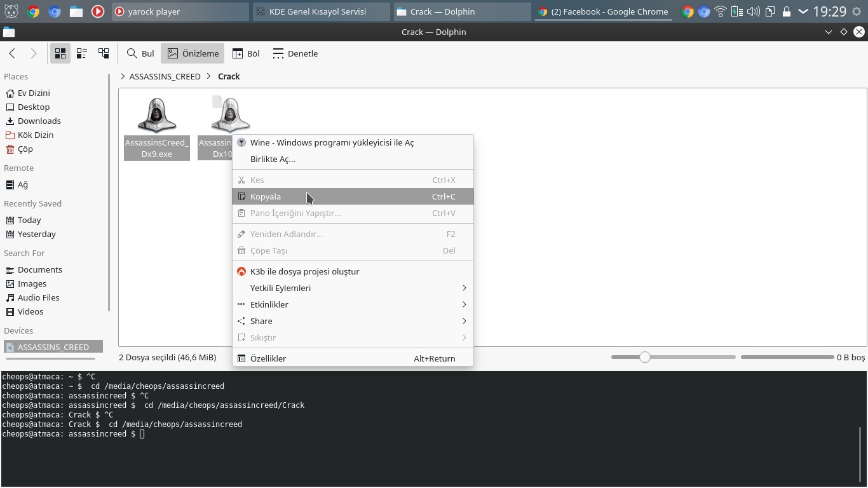Open Downloads in the Places panel
This screenshot has height=488, width=868.
(x=39, y=121)
